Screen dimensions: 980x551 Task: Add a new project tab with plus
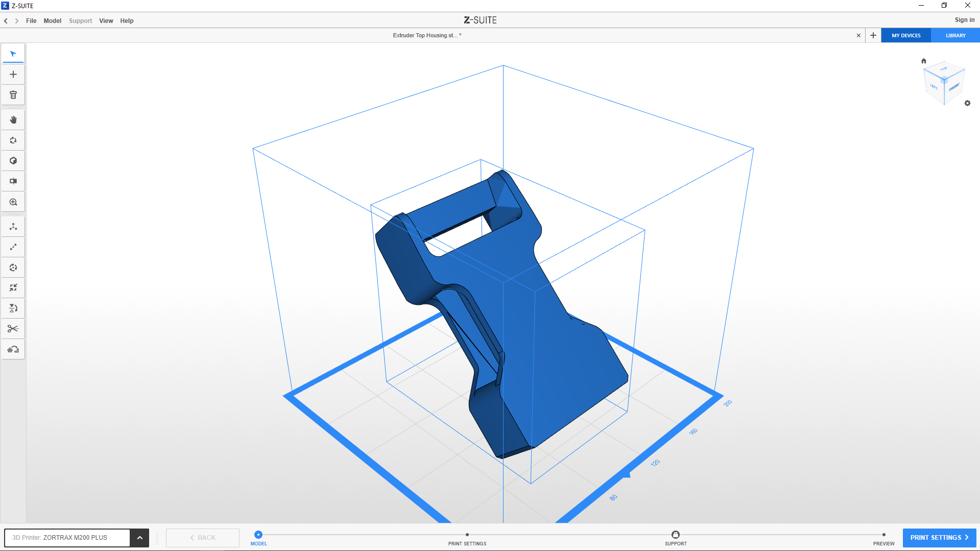(x=873, y=36)
